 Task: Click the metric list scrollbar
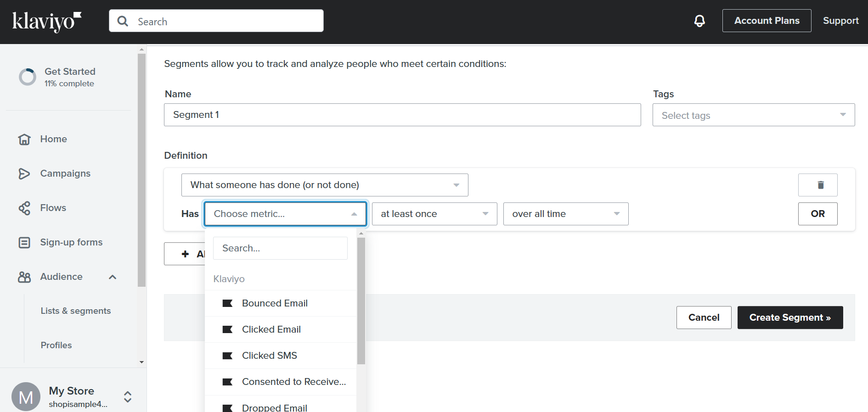[x=361, y=301]
